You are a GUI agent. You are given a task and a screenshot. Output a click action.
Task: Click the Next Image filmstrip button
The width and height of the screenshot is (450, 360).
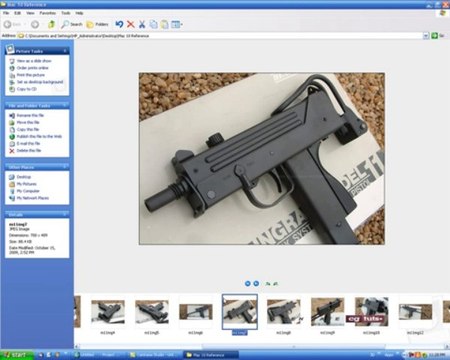tap(256, 283)
